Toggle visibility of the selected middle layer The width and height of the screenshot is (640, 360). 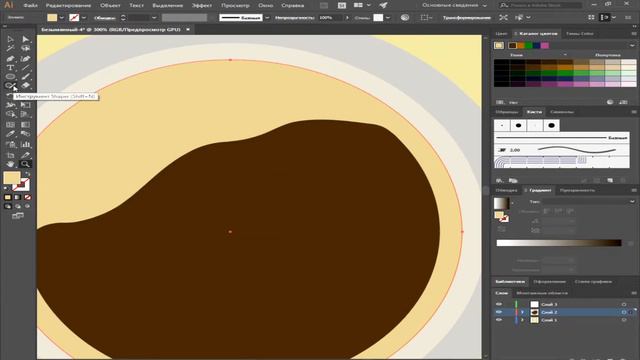[499, 312]
